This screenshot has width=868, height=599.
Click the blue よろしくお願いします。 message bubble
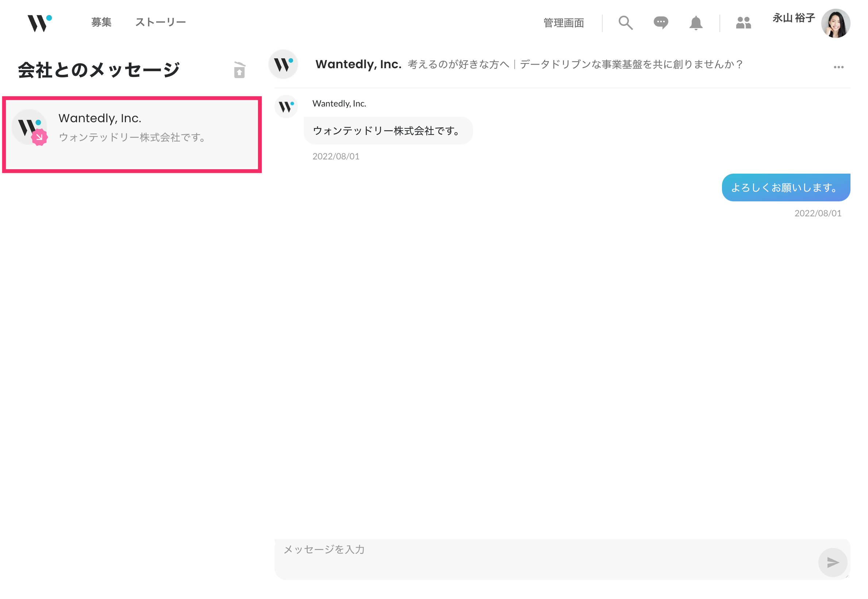(786, 187)
